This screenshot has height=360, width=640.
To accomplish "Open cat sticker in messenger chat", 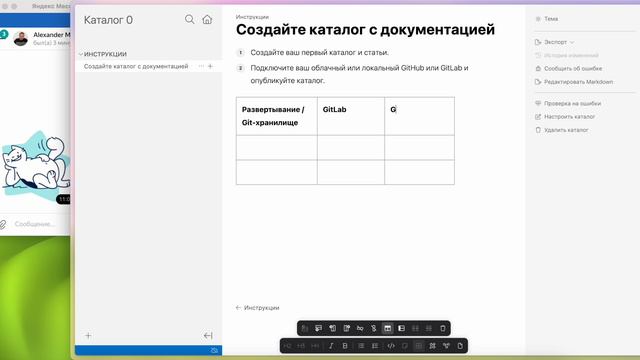I will coord(35,166).
